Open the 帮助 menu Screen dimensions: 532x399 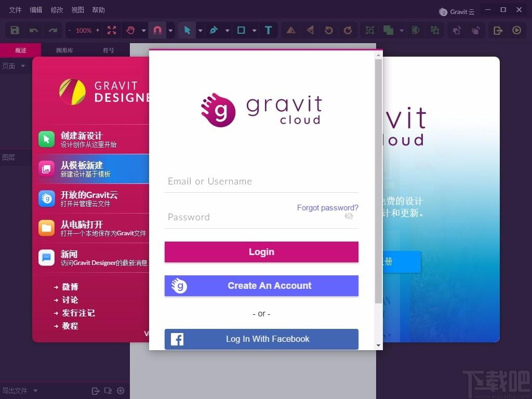pyautogui.click(x=98, y=10)
